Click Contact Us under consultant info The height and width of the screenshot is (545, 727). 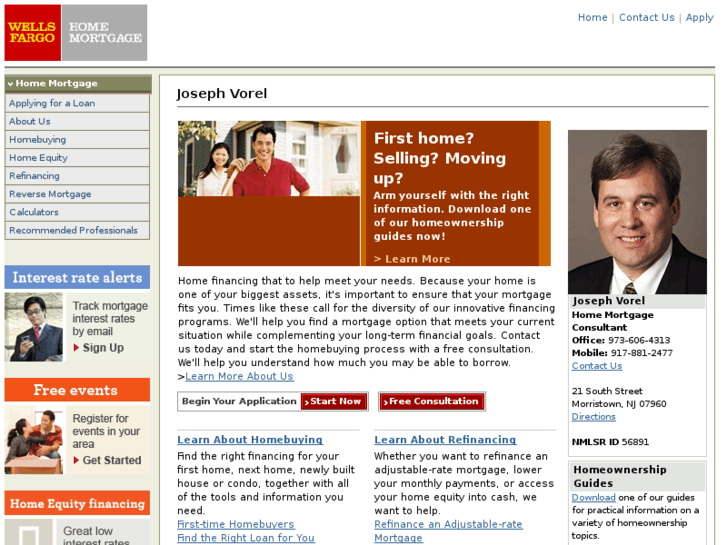click(x=597, y=366)
